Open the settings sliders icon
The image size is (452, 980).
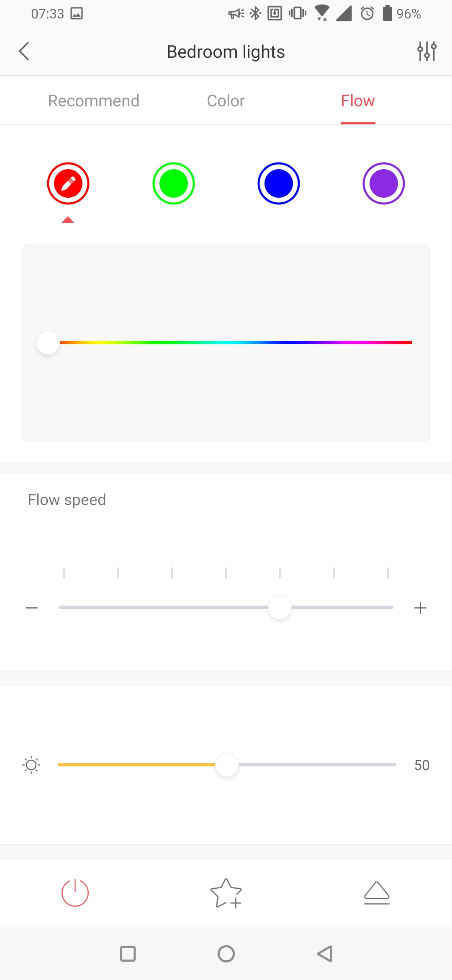(427, 52)
